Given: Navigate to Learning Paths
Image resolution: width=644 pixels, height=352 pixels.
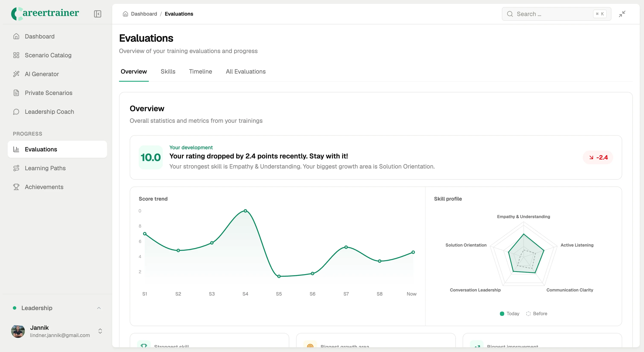Looking at the screenshot, I should (57, 168).
